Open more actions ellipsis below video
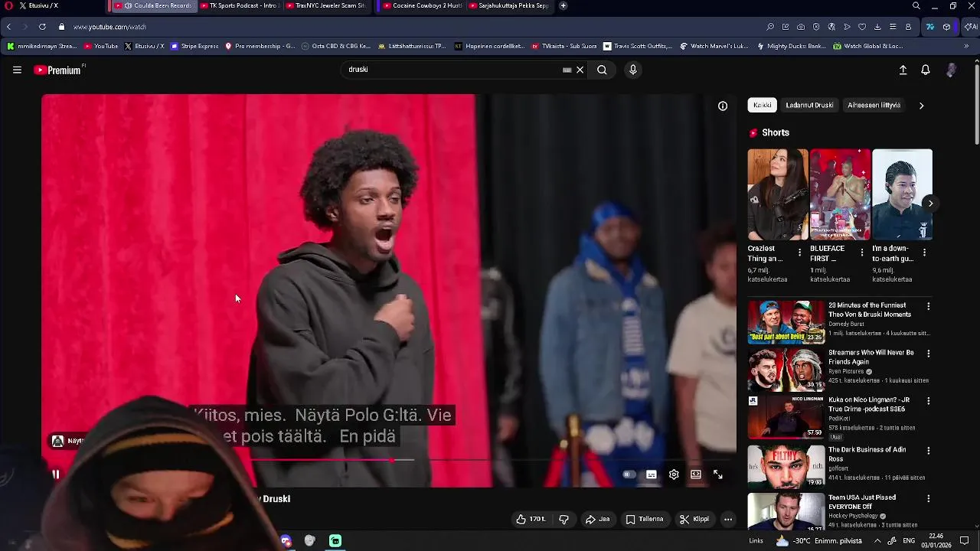Viewport: 980px width, 551px height. [728, 519]
